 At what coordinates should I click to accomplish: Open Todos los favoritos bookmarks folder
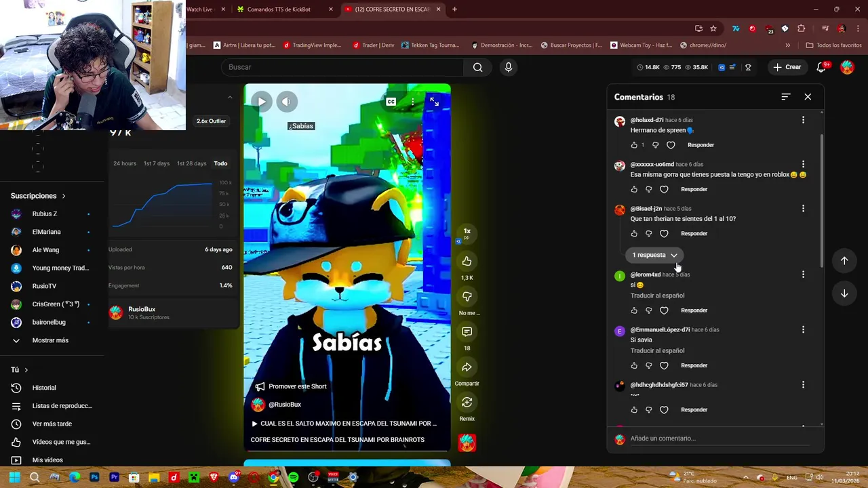(x=833, y=45)
